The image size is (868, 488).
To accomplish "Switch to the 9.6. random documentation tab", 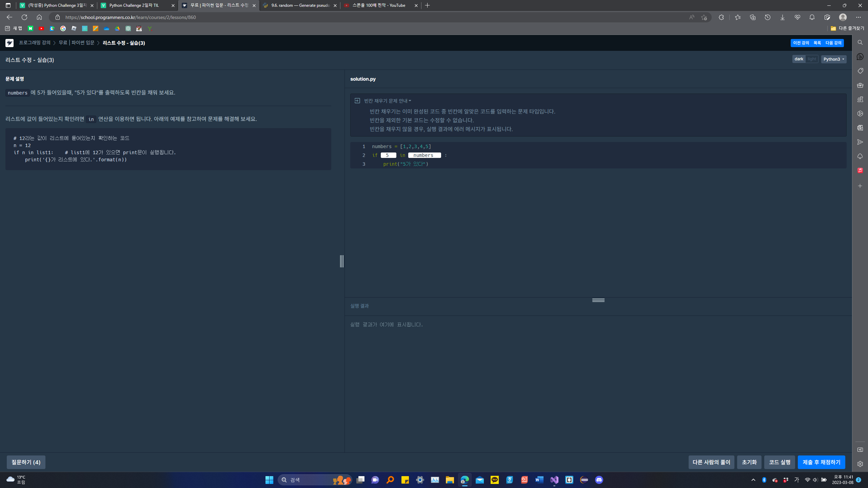I will pyautogui.click(x=300, y=5).
